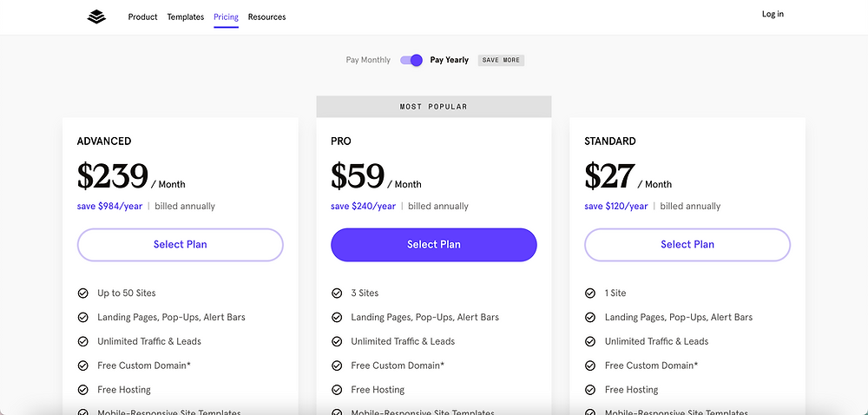Open the Templates menu item
Viewport: 868px width, 415px height.
(x=186, y=17)
